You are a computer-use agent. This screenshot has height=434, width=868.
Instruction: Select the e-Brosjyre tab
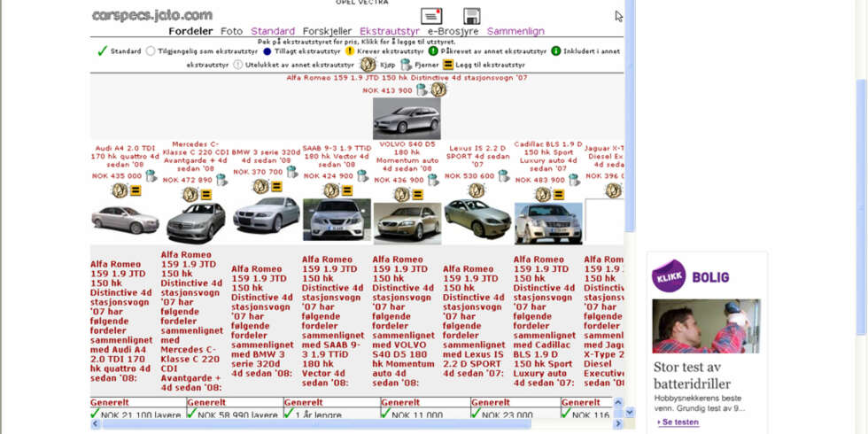[x=453, y=31]
